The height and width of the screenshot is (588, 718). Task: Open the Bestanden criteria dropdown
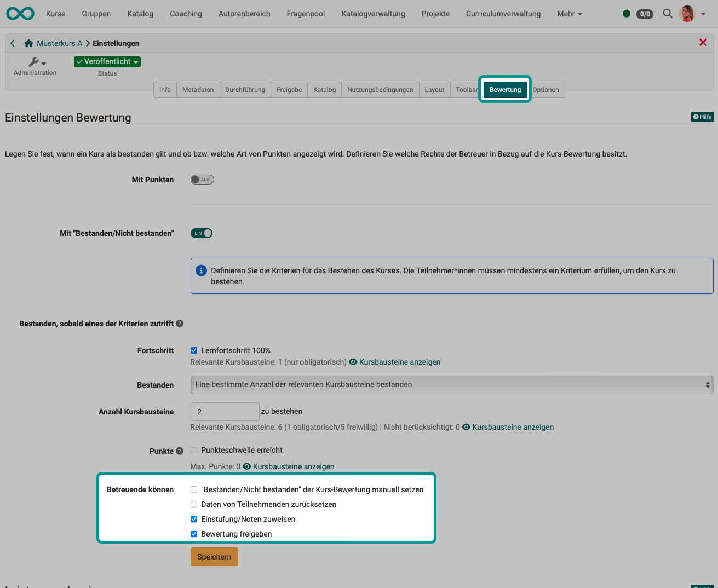(x=451, y=384)
